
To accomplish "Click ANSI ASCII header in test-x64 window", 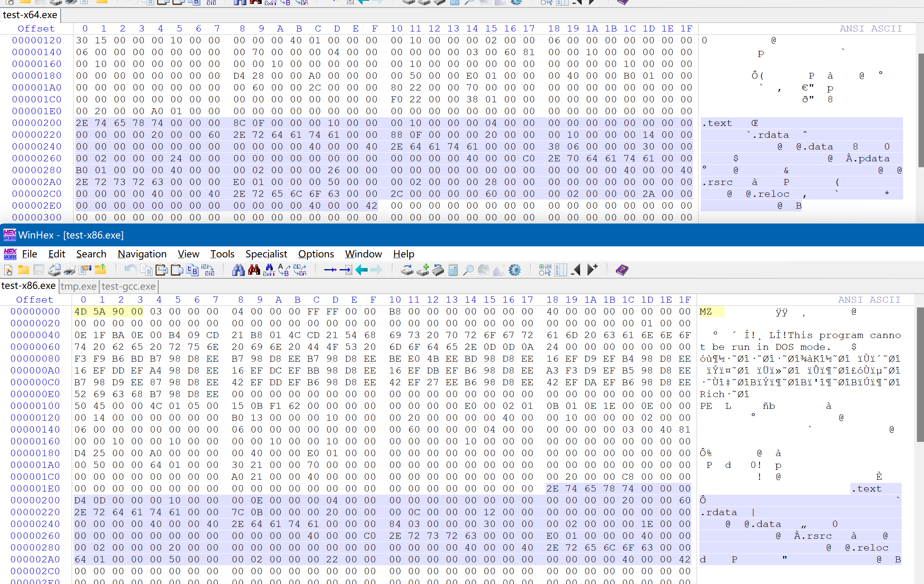I will (x=870, y=29).
